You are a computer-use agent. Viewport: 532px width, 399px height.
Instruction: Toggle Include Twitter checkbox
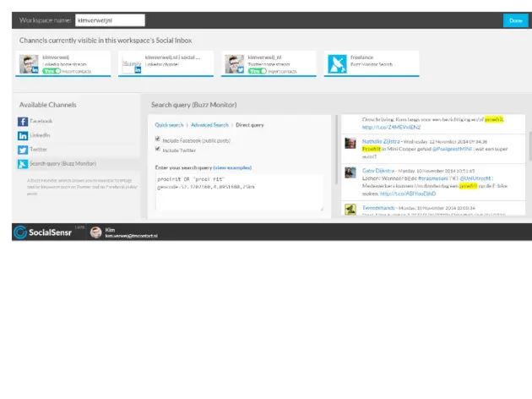tap(157, 149)
